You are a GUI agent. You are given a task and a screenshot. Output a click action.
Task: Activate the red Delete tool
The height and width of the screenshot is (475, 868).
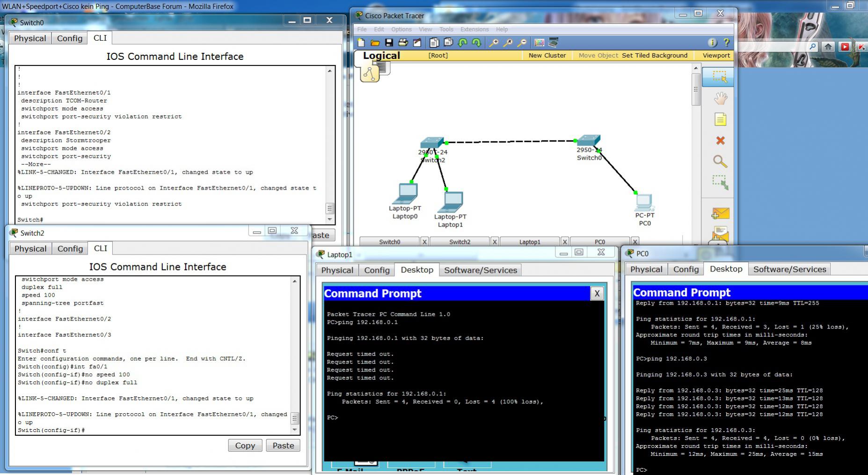click(x=720, y=140)
